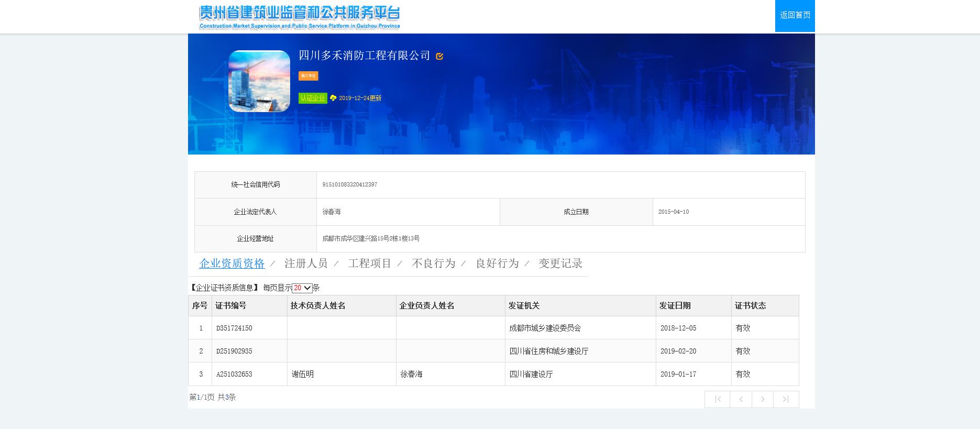Image resolution: width=980 pixels, height=429 pixels.
Task: Click founding date 2015-04-10
Action: coord(674,212)
